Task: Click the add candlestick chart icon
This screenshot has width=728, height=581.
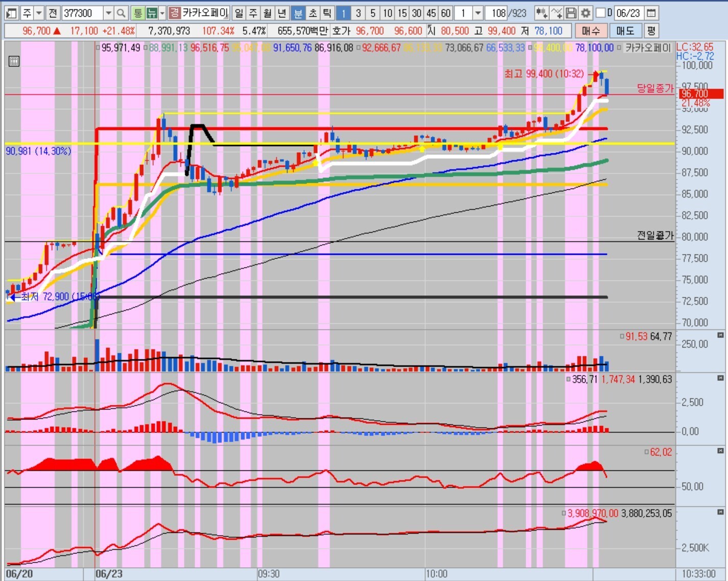Action: click(x=542, y=13)
